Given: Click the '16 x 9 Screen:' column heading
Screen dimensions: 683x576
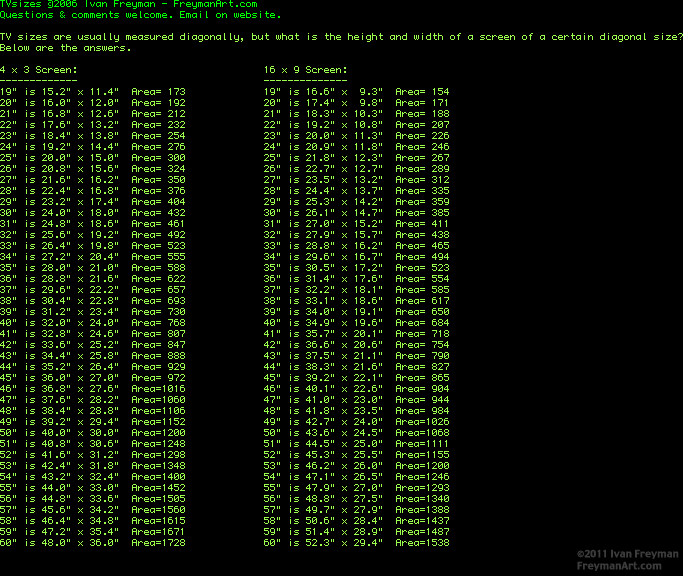Looking at the screenshot, I should pos(305,70).
